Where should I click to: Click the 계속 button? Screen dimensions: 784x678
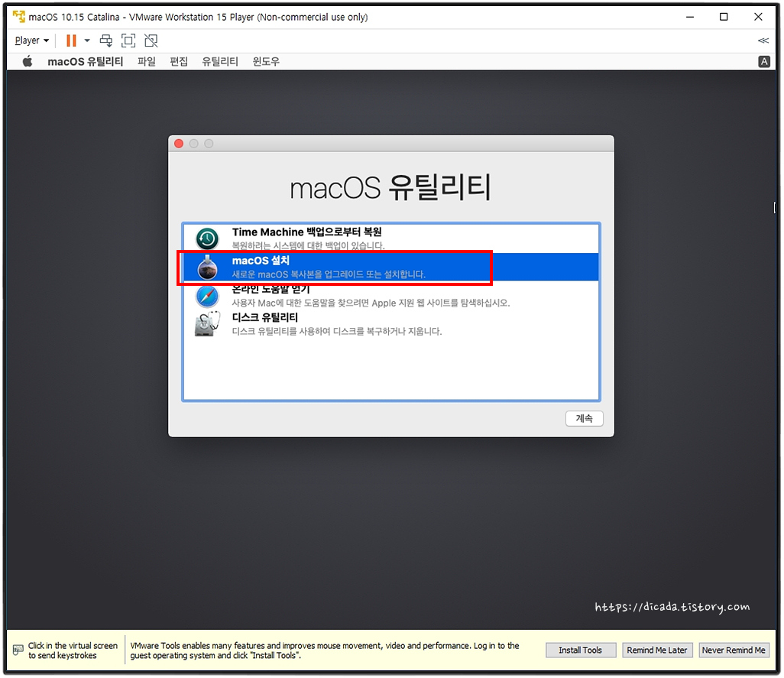[584, 419]
